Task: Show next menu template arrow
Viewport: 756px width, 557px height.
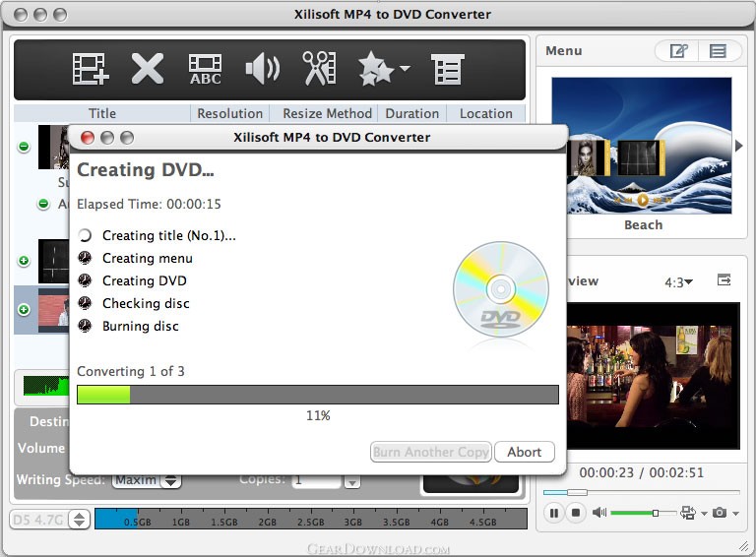Action: tap(738, 146)
